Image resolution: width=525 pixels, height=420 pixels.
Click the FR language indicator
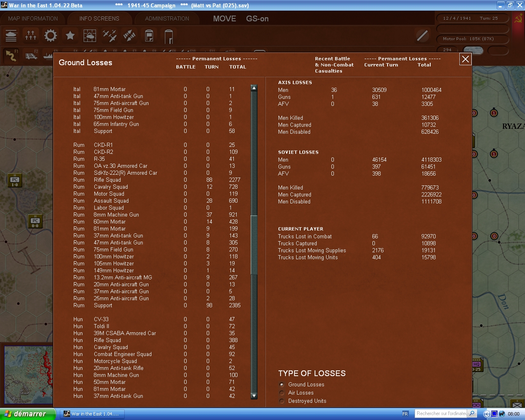(x=405, y=414)
